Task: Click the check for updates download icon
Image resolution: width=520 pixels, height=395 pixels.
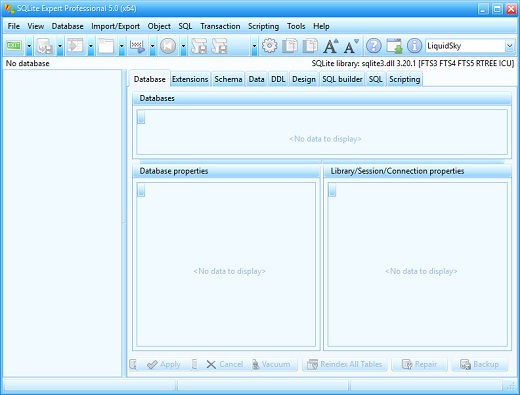Action: tap(394, 46)
